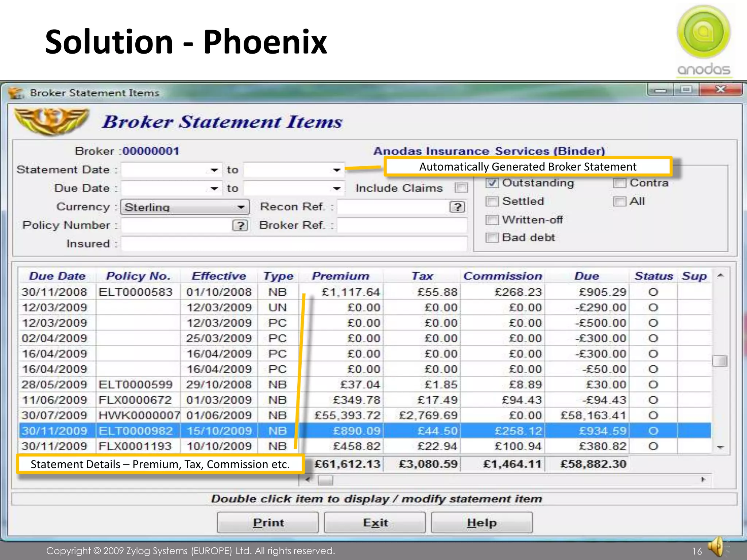Viewport: 747px width, 560px height.
Task: Click into the Broker Ref input field
Action: pos(402,225)
